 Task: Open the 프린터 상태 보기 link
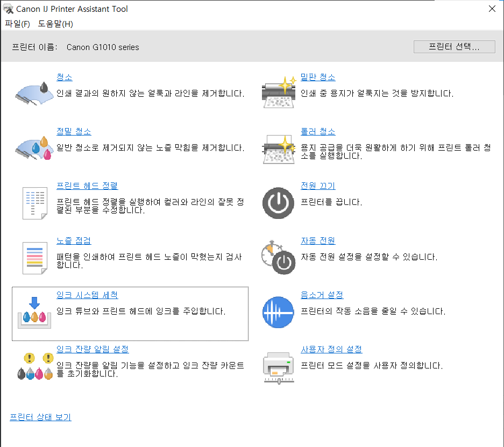pos(40,417)
